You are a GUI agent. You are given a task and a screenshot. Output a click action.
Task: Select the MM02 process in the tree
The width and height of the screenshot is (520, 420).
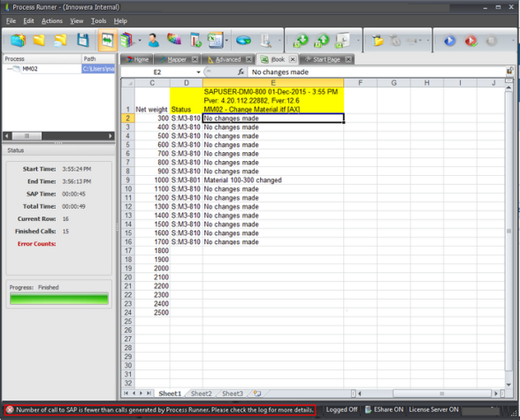pos(30,69)
